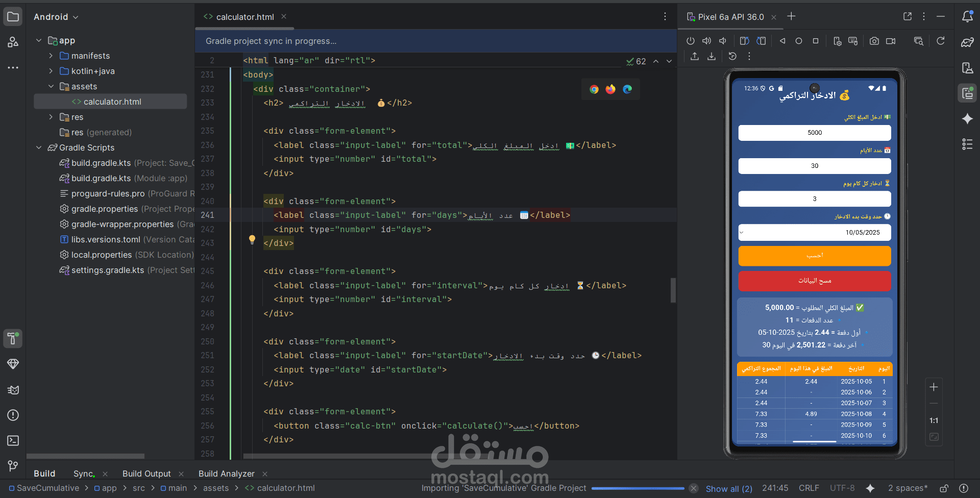Power button on emulator toolbar
The height and width of the screenshot is (498, 980).
coord(691,41)
